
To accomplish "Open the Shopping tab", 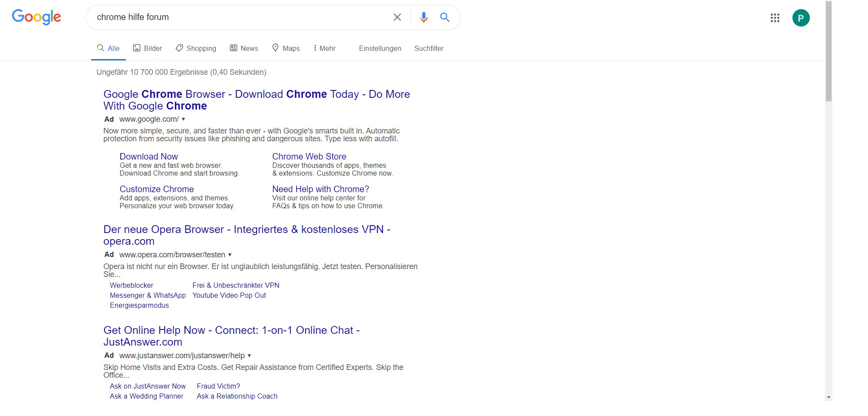I will [196, 48].
